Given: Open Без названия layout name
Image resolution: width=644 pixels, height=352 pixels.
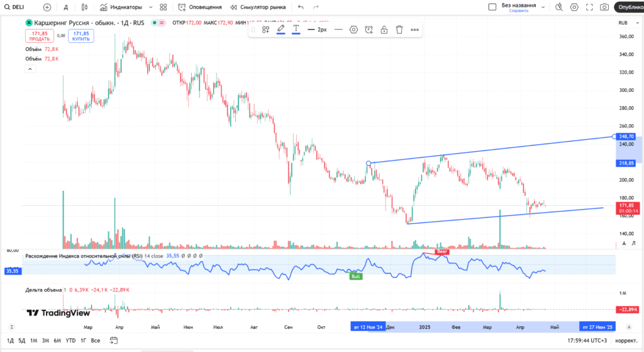Looking at the screenshot, I should [519, 5].
